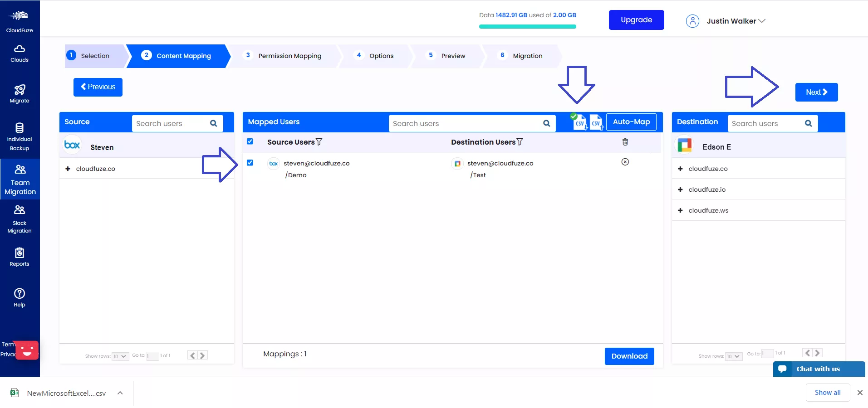Go to step 4 Options

[x=375, y=56]
